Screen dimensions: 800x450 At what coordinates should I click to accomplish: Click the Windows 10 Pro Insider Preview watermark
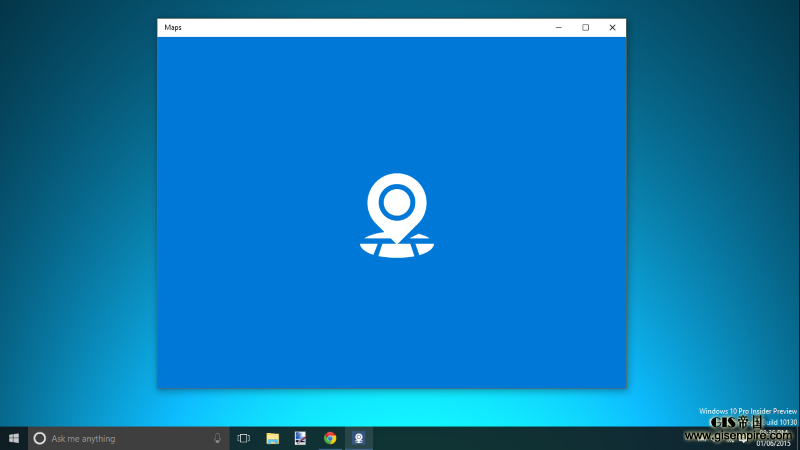click(748, 411)
